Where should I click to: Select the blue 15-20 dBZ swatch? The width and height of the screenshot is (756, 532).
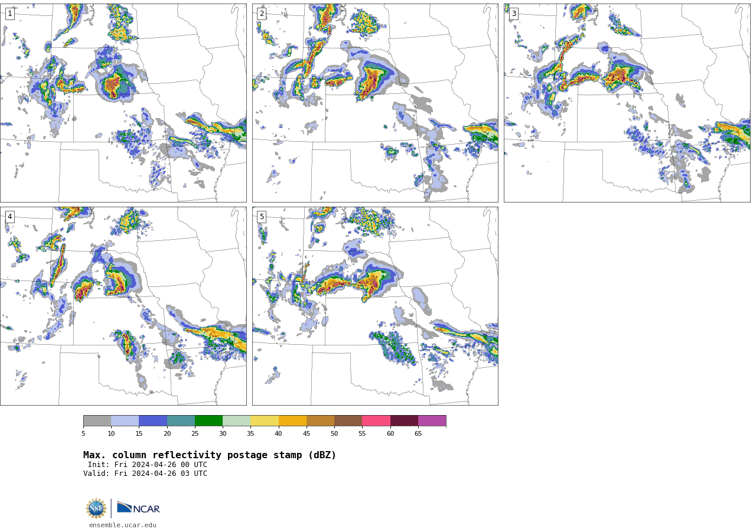point(153,421)
